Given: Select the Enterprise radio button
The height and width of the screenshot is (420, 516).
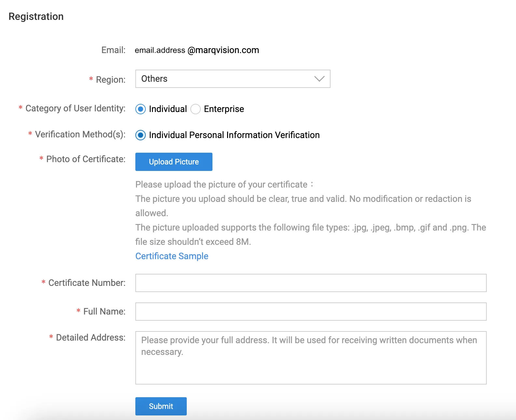Looking at the screenshot, I should pos(196,109).
